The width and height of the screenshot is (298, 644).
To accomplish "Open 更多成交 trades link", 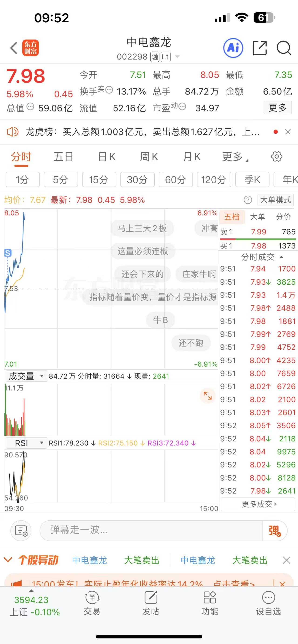I will pyautogui.click(x=258, y=504).
